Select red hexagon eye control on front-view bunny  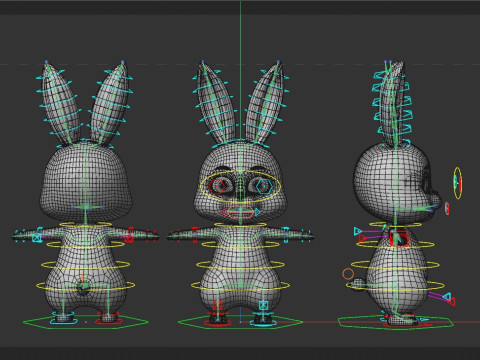click(217, 186)
